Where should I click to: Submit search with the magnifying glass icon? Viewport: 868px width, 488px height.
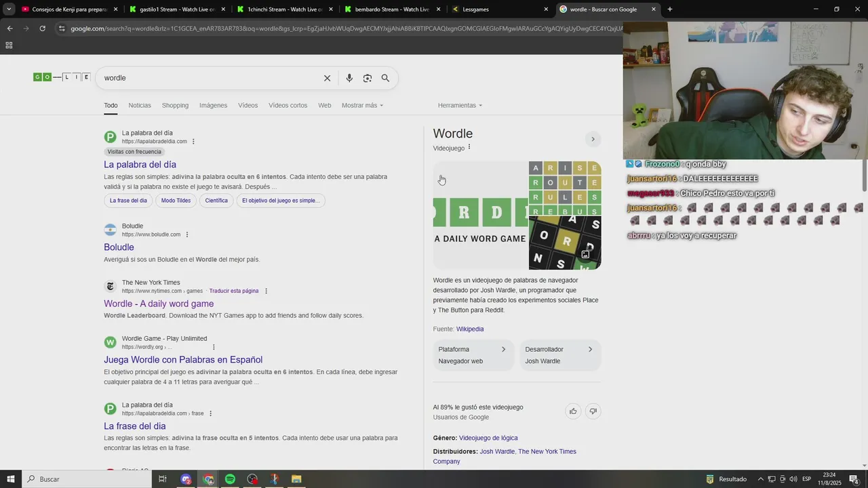pyautogui.click(x=385, y=78)
